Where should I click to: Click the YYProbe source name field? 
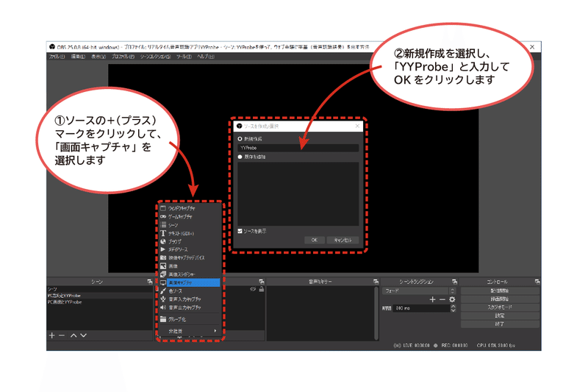click(298, 148)
